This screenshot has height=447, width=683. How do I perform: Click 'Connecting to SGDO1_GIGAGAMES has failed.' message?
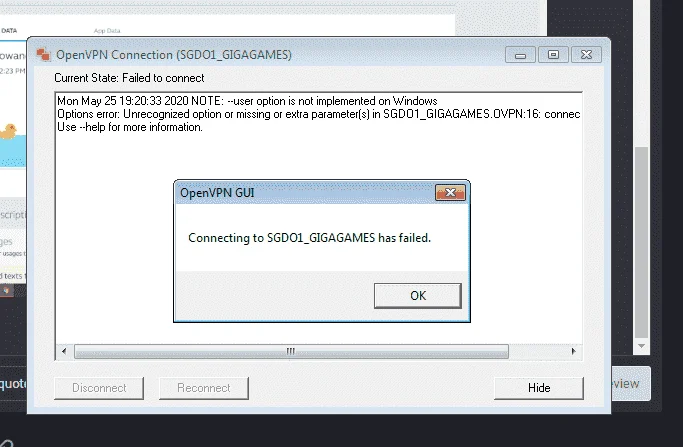pos(309,238)
